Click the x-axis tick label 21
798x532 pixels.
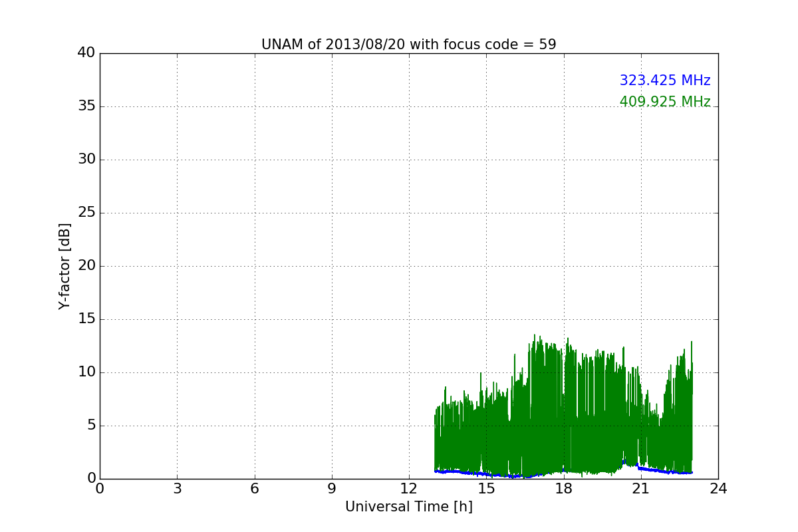pos(641,489)
